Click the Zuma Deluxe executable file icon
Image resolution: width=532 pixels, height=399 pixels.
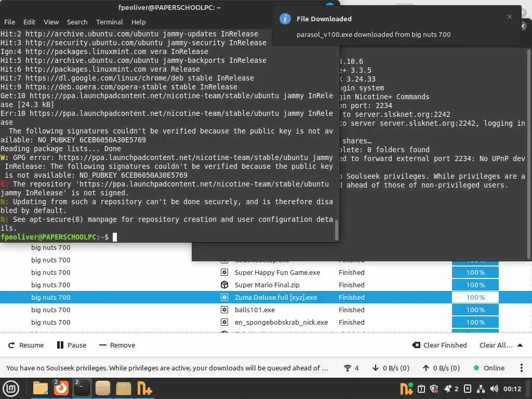click(224, 297)
